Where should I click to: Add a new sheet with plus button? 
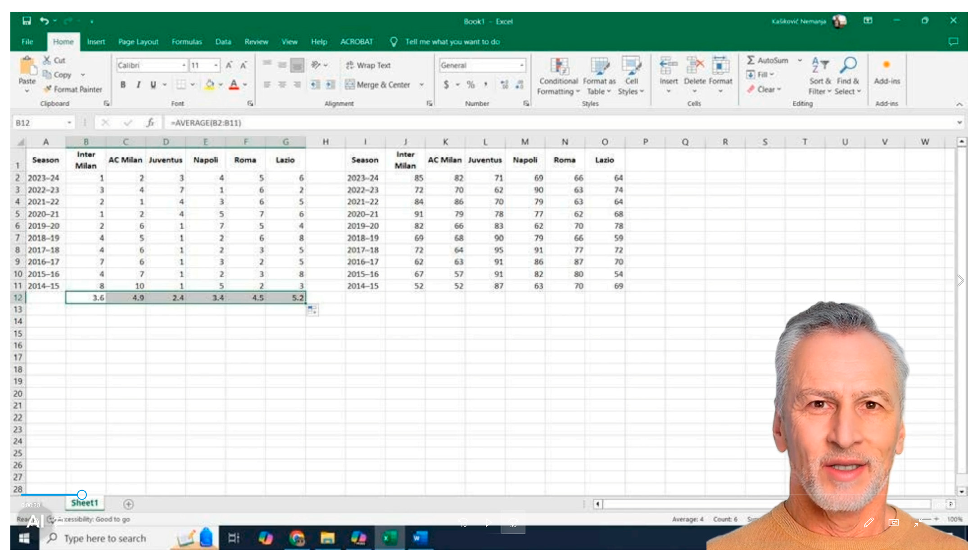point(128,504)
